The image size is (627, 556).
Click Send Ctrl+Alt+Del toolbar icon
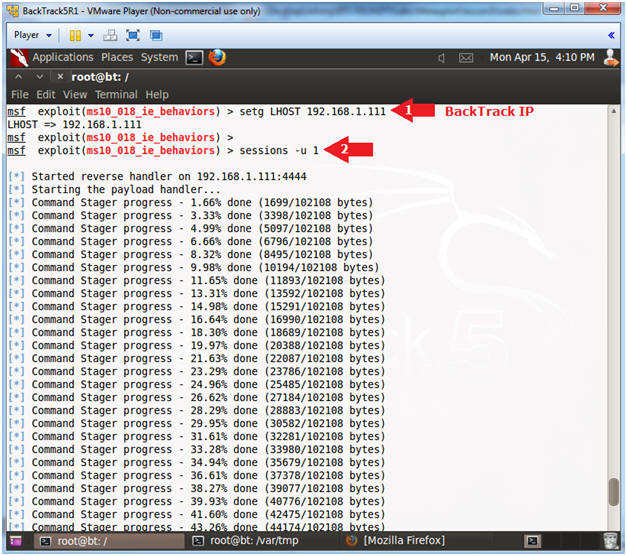point(110,36)
